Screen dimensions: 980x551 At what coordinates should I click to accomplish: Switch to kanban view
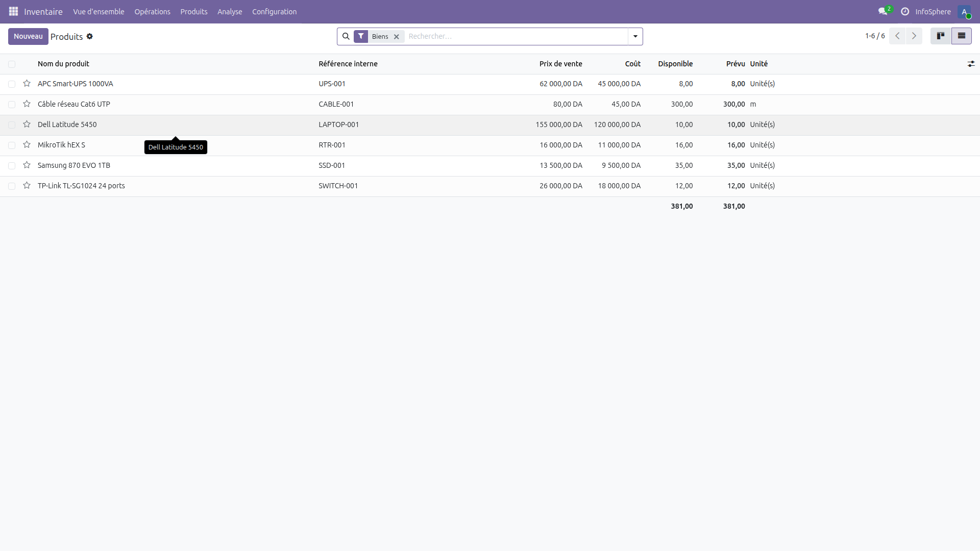point(941,36)
